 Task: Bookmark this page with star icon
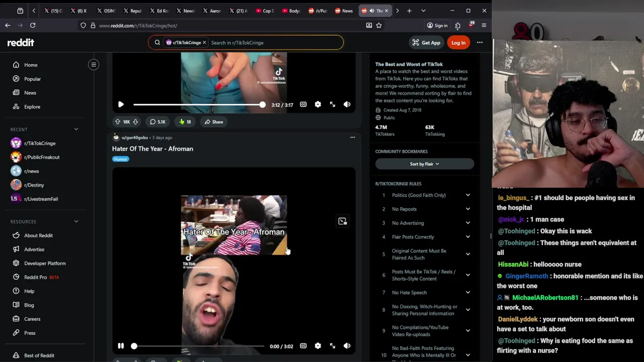tap(379, 25)
